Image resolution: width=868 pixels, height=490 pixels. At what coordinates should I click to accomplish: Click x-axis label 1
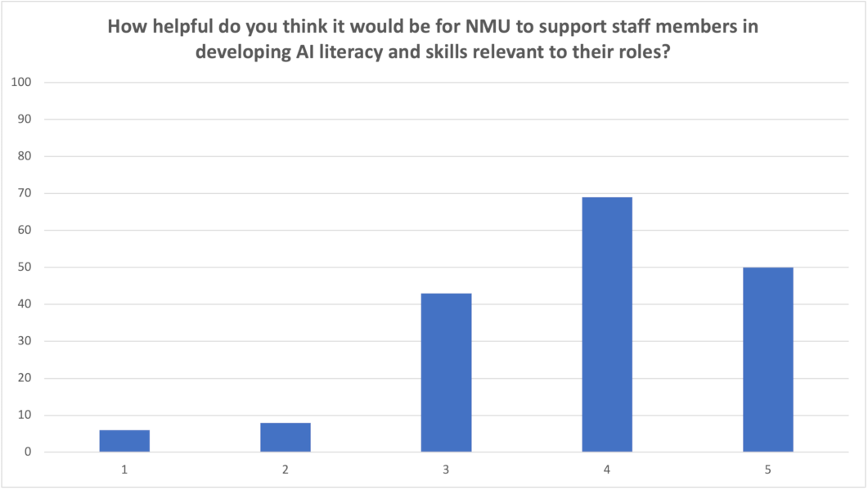[x=124, y=469]
